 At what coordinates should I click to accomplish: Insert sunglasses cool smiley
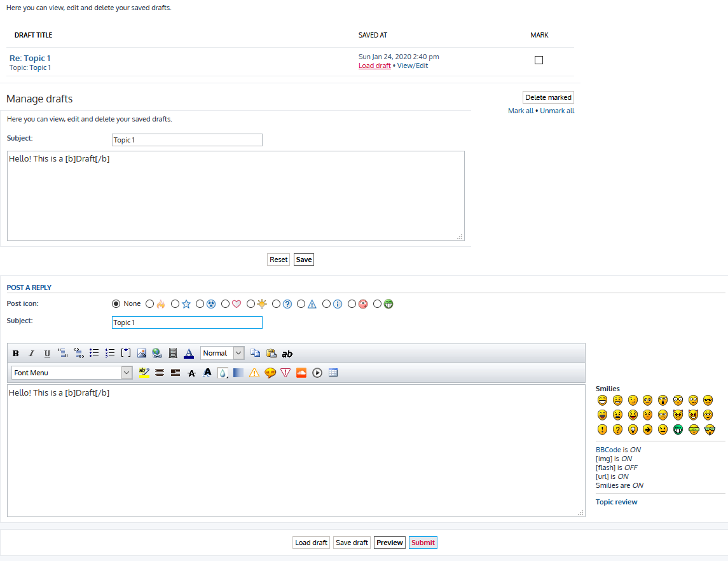pos(708,400)
